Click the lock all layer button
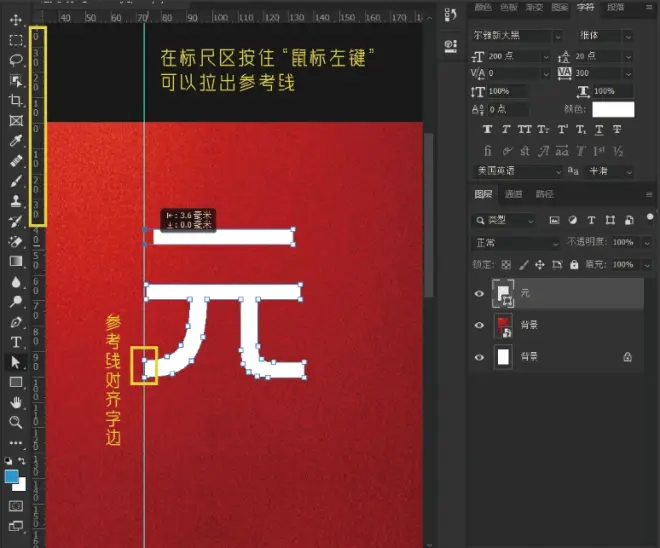 (574, 265)
